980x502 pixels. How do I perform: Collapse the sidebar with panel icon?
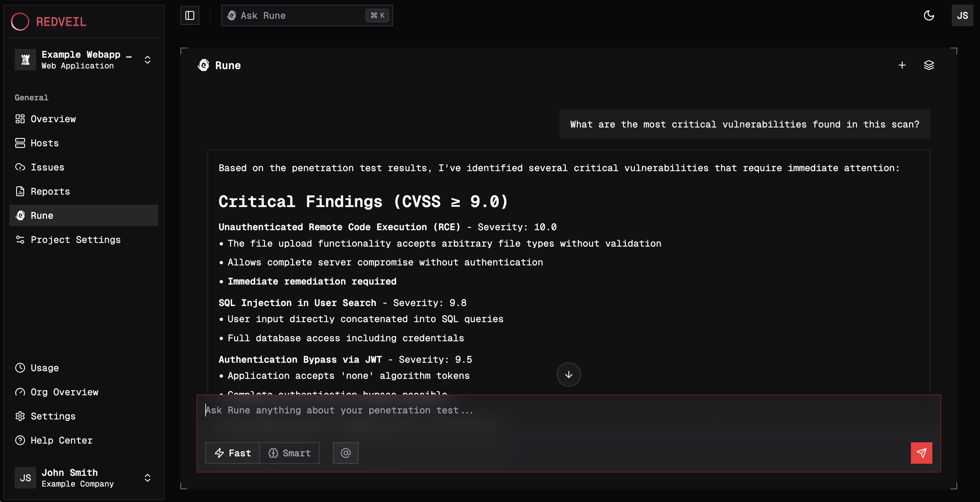(190, 16)
